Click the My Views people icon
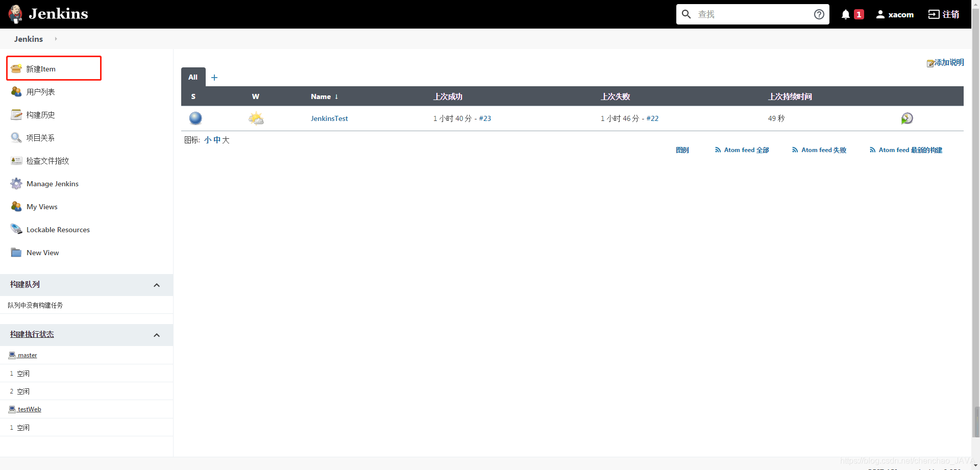Screen dimensions: 980x470 pos(16,206)
